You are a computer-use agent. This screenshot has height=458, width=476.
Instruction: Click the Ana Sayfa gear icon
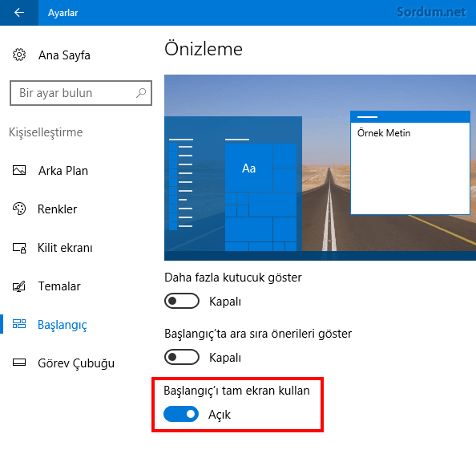19,55
